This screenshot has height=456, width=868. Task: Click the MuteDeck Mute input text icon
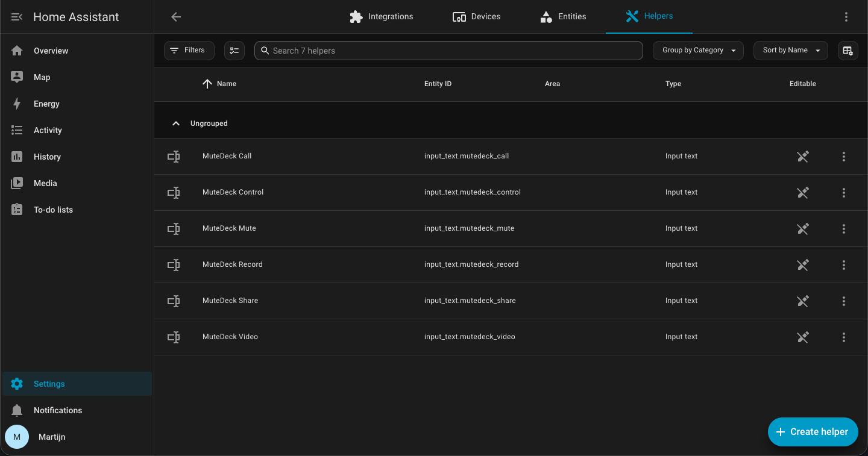point(174,229)
